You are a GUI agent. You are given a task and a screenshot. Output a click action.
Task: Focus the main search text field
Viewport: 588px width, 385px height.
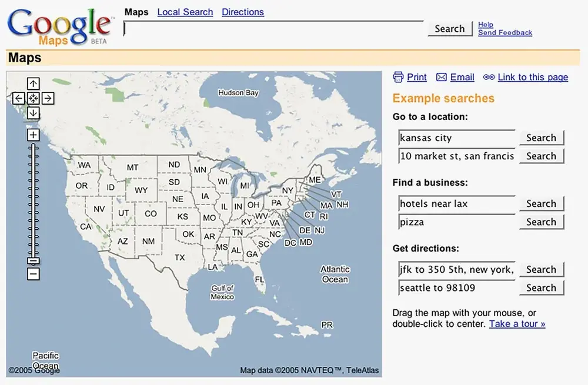pos(273,29)
